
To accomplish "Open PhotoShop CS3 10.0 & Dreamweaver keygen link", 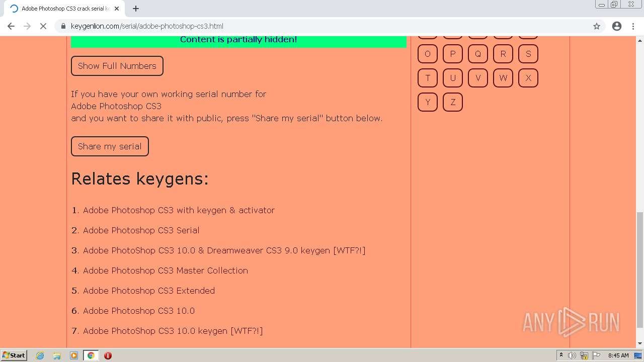I will (x=224, y=250).
